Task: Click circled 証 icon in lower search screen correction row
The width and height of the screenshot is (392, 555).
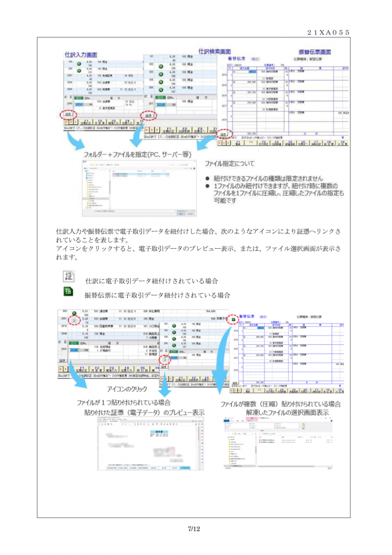Action: [x=165, y=360]
